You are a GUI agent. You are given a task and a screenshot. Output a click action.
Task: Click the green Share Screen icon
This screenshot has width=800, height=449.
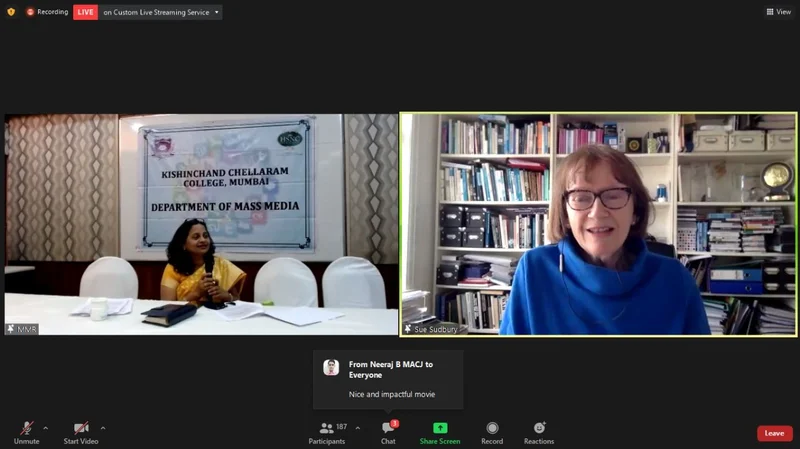pos(440,428)
